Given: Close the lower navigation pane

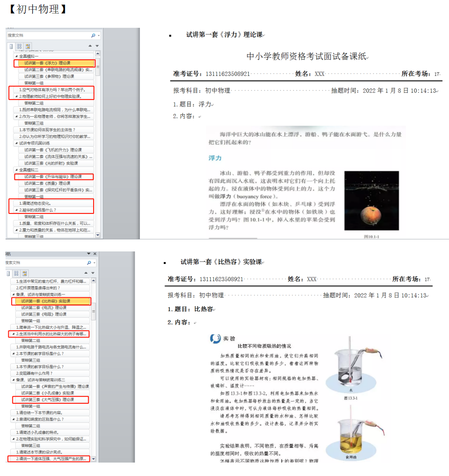Looking at the screenshot, I should coord(95,254).
